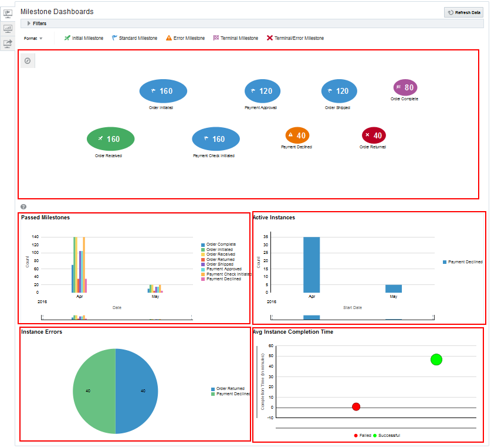Click Payment Declined legend in Active Instances
The image size is (491, 448).
(462, 262)
